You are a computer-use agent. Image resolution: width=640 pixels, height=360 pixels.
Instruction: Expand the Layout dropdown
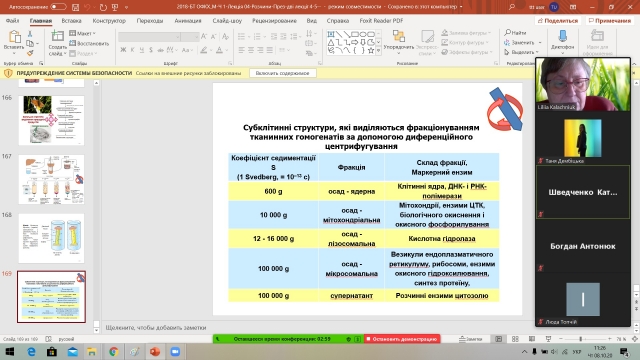(83, 33)
